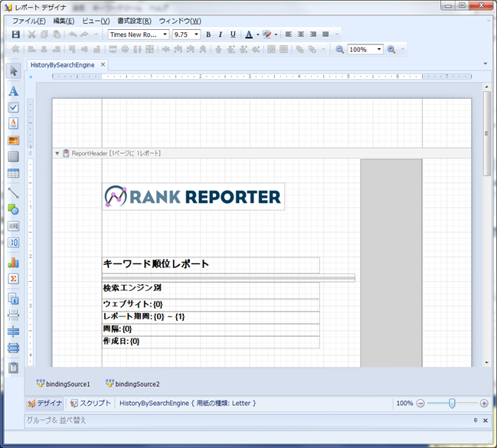Select the Pivot Grid sigma tool
497x448 pixels.
coord(13,279)
